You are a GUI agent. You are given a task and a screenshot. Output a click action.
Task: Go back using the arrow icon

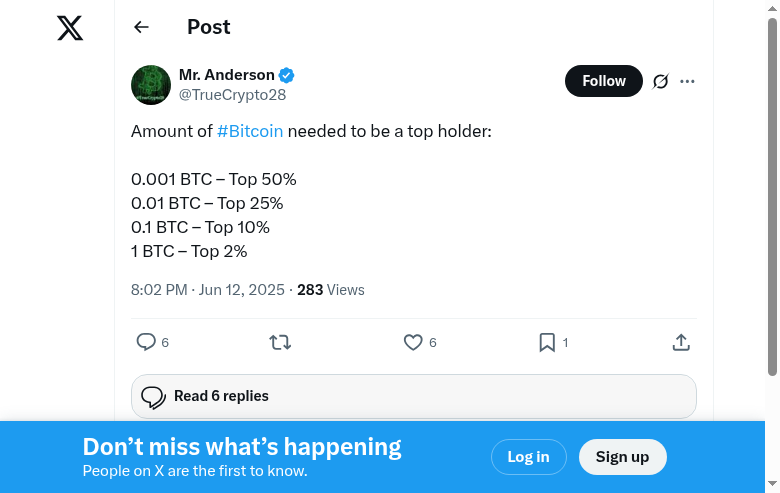pyautogui.click(x=141, y=27)
